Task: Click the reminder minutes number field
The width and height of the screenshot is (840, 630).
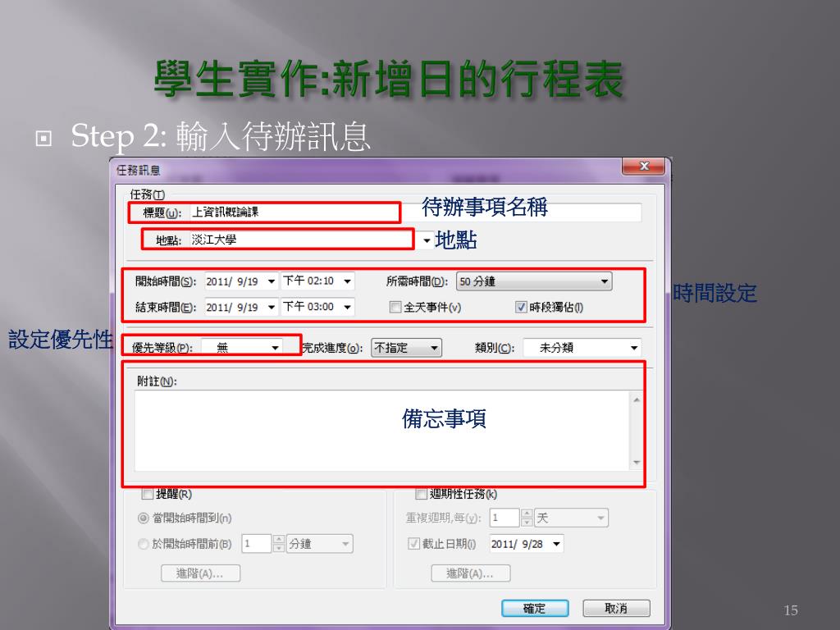Action: click(257, 544)
